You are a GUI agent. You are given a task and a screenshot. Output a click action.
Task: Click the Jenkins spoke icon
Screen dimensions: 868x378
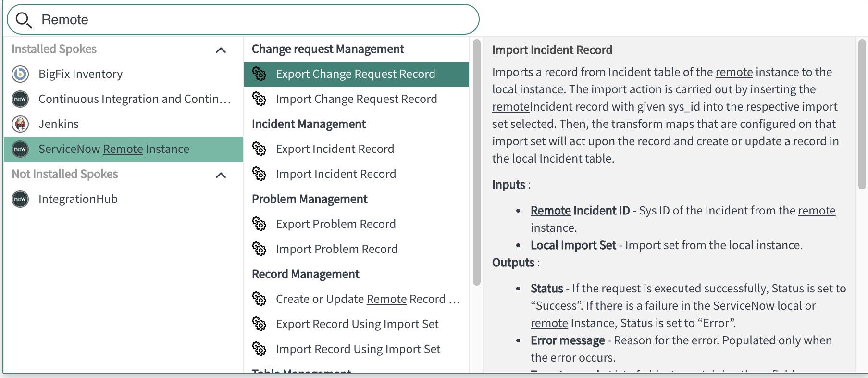click(20, 124)
